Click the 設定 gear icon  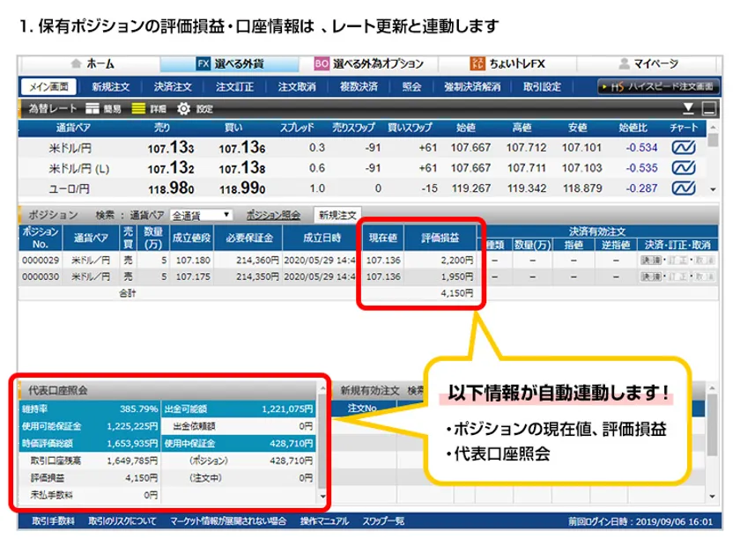183,109
